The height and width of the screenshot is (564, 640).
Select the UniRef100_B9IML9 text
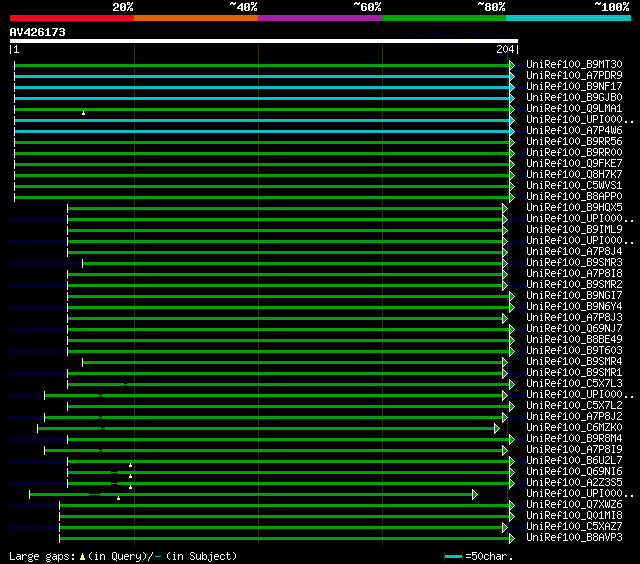[x=574, y=230]
